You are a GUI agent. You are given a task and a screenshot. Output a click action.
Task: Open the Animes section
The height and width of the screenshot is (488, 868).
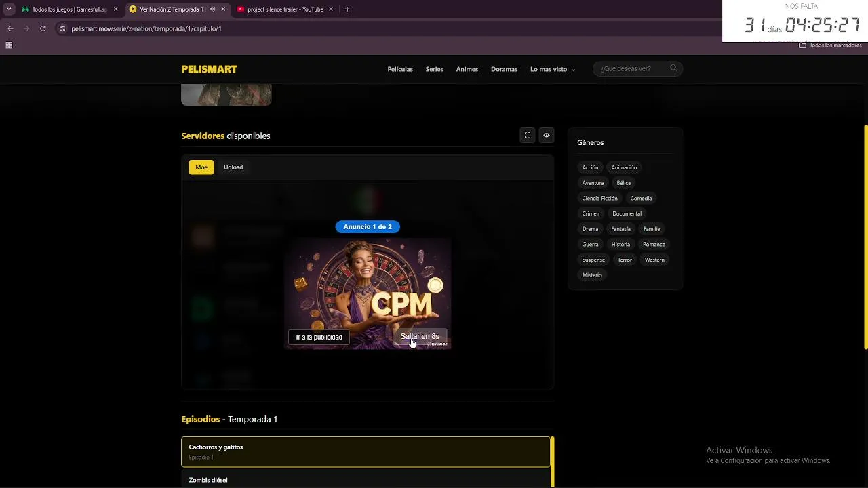coord(467,69)
